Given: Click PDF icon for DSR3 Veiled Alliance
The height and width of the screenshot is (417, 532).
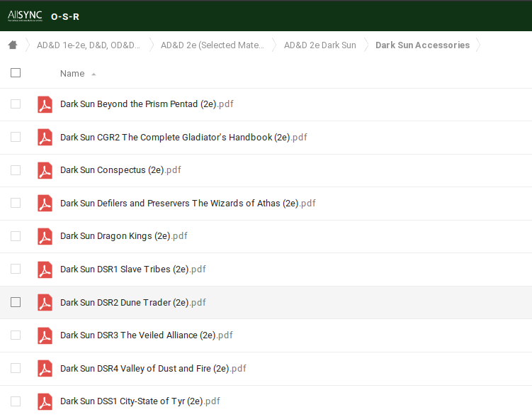Looking at the screenshot, I should pyautogui.click(x=45, y=335).
